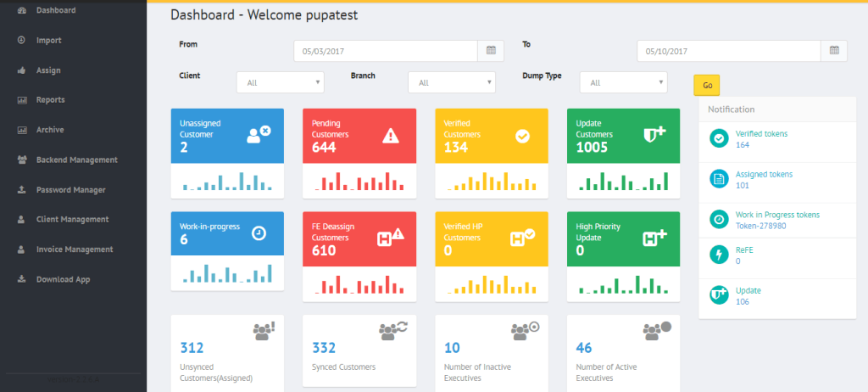Image resolution: width=868 pixels, height=392 pixels.
Task: Click the Verified HP Customers H-check icon
Action: (522, 238)
